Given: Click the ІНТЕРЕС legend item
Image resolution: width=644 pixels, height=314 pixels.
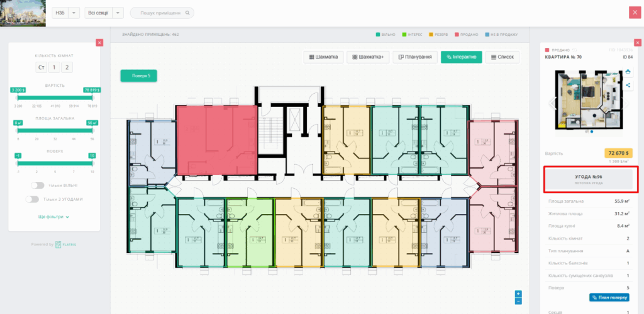Looking at the screenshot, I should [413, 35].
